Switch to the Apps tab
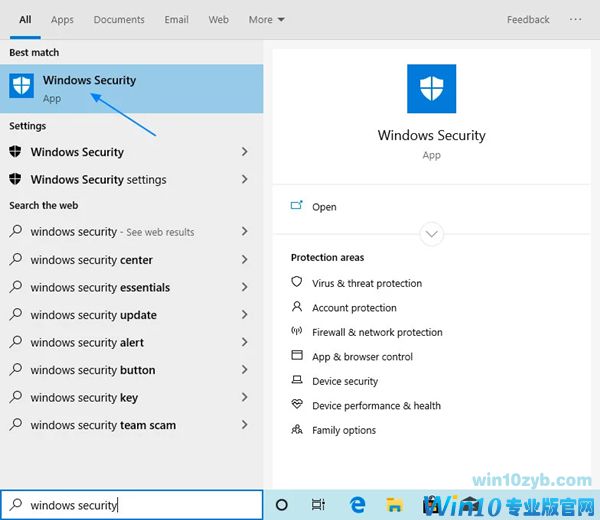The height and width of the screenshot is (520, 600). pos(62,20)
